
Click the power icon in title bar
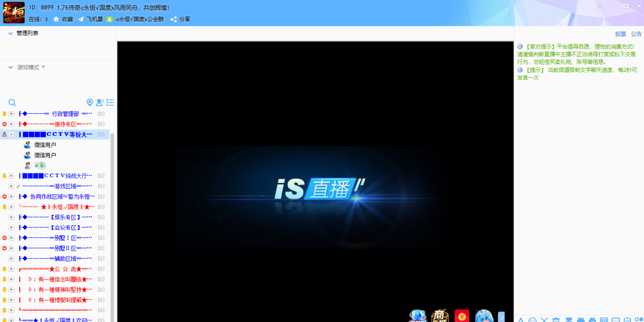600,6
